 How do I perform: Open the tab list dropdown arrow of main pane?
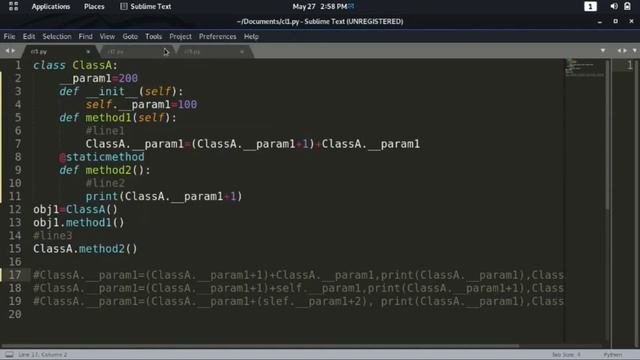click(603, 51)
